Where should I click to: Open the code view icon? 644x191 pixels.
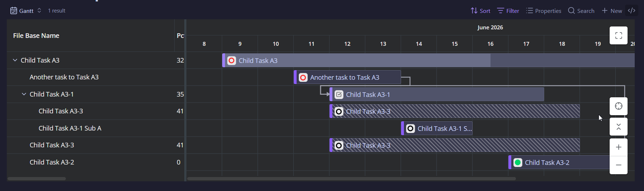tap(631, 10)
